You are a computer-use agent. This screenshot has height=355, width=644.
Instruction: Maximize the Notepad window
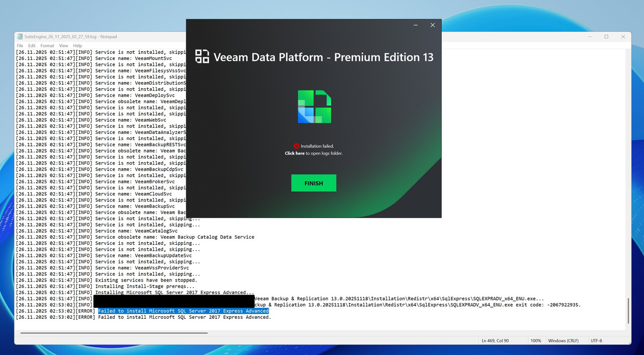pos(606,37)
